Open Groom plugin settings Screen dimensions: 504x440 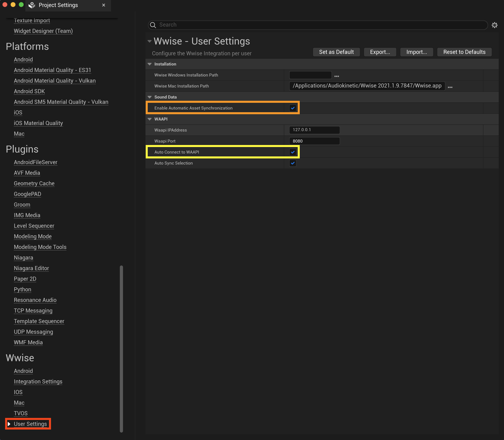(x=22, y=205)
